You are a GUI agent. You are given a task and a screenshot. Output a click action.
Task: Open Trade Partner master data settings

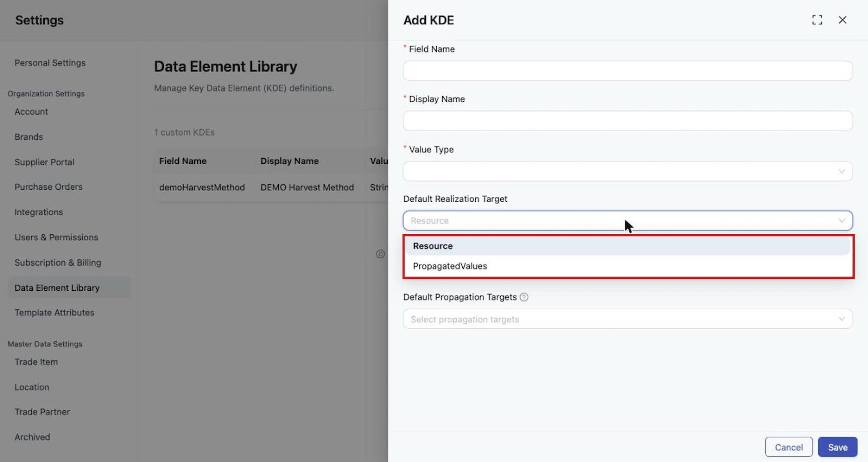[x=42, y=412]
